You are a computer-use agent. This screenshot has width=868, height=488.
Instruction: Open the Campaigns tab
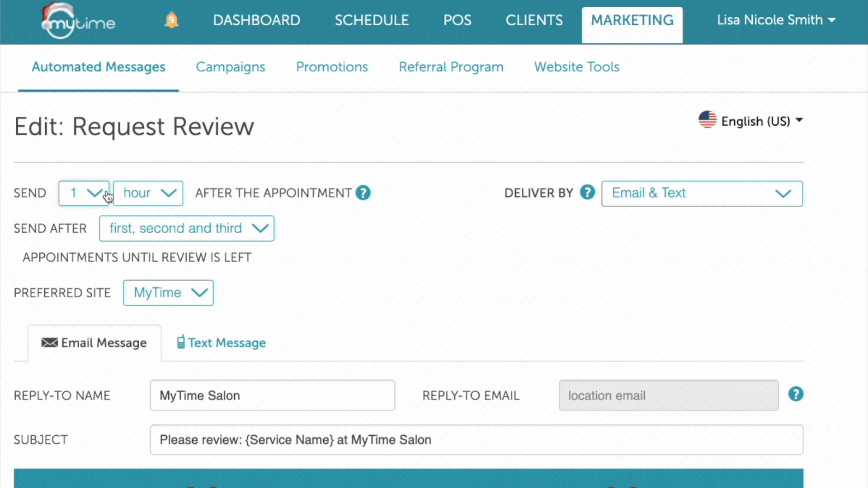[x=231, y=67]
